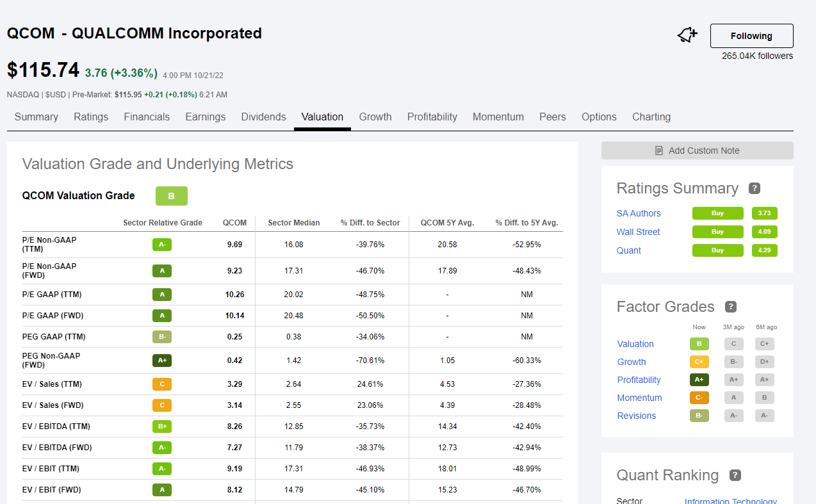Viewport: 816px width, 504px height.
Task: Open the Dividends tab
Action: (263, 117)
